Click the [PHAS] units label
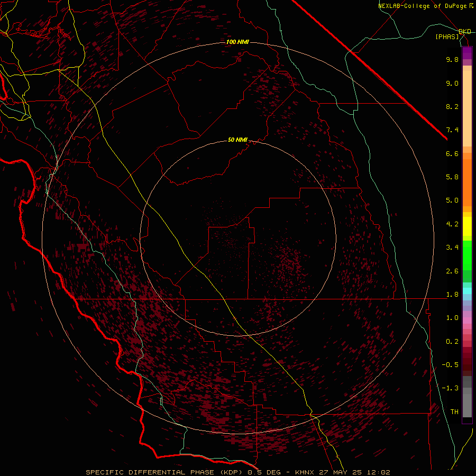Screen dimensions: 476x476 (x=447, y=37)
